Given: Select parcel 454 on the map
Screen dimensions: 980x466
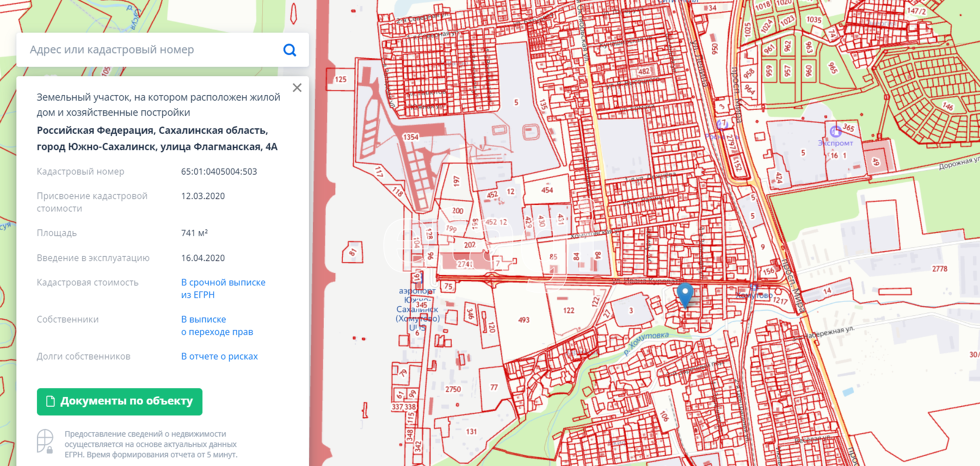Looking at the screenshot, I should tap(547, 190).
